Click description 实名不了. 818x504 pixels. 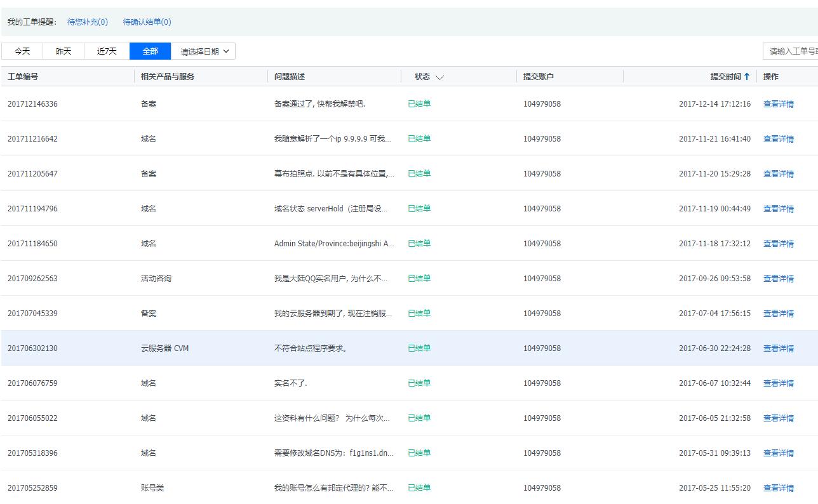pos(291,383)
